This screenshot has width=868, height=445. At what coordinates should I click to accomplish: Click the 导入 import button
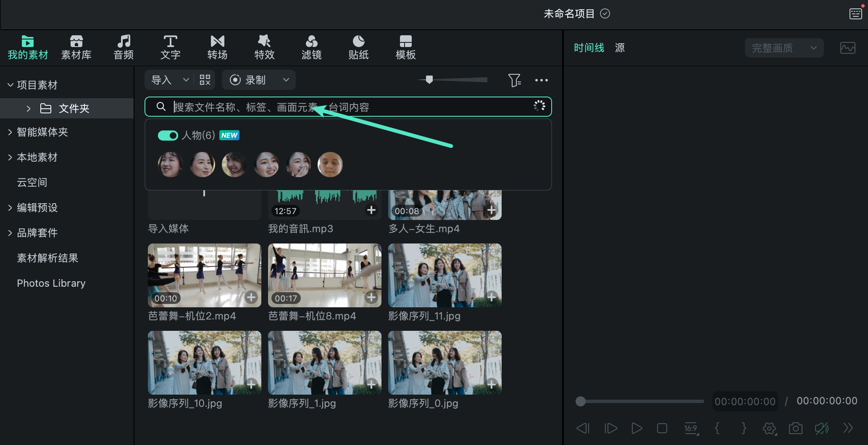pos(161,80)
